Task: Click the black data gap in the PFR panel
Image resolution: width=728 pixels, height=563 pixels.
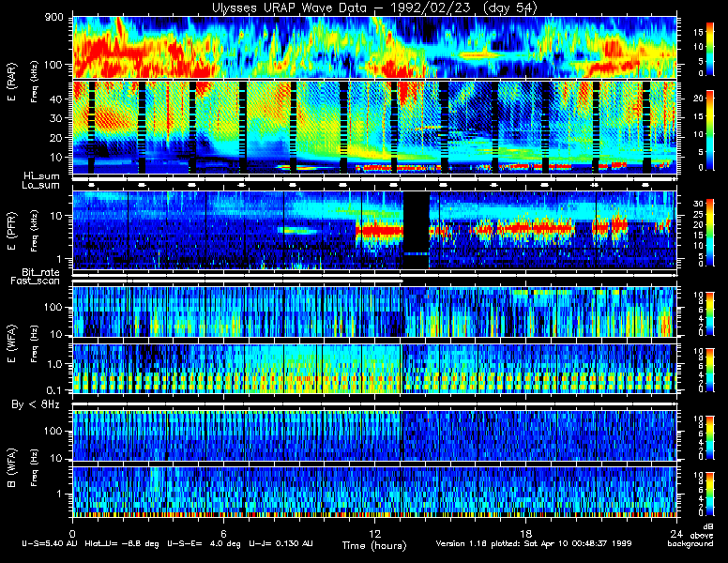Action: (416, 230)
